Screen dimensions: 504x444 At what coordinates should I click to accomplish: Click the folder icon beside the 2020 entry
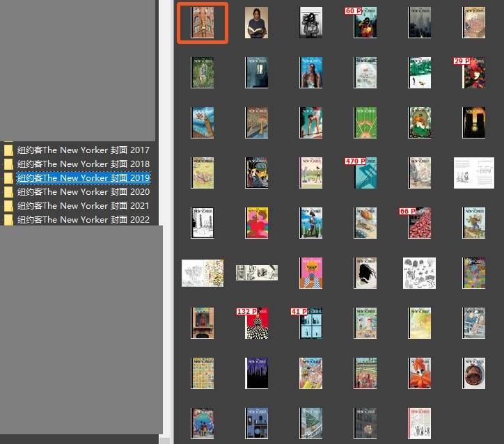click(x=8, y=192)
